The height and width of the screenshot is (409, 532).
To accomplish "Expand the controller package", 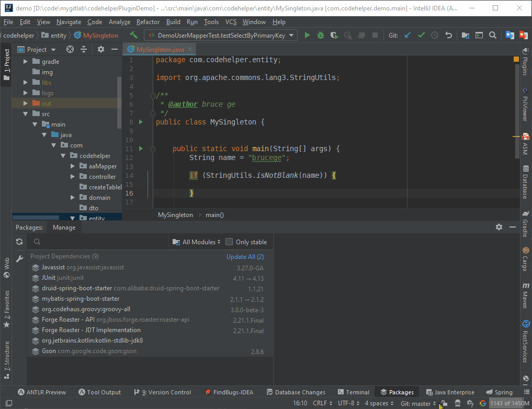I will pyautogui.click(x=73, y=177).
